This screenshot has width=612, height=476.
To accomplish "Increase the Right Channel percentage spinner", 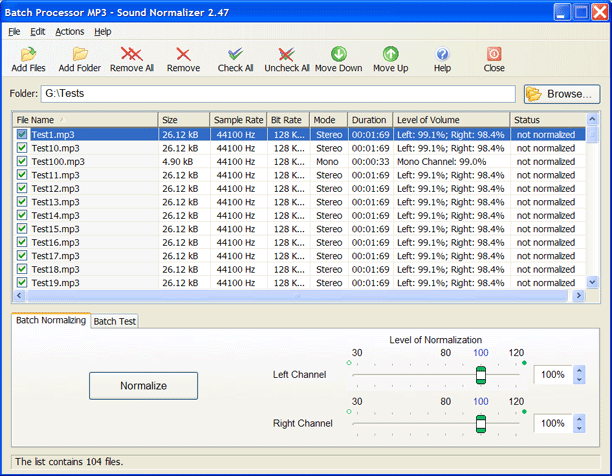I will 579,419.
